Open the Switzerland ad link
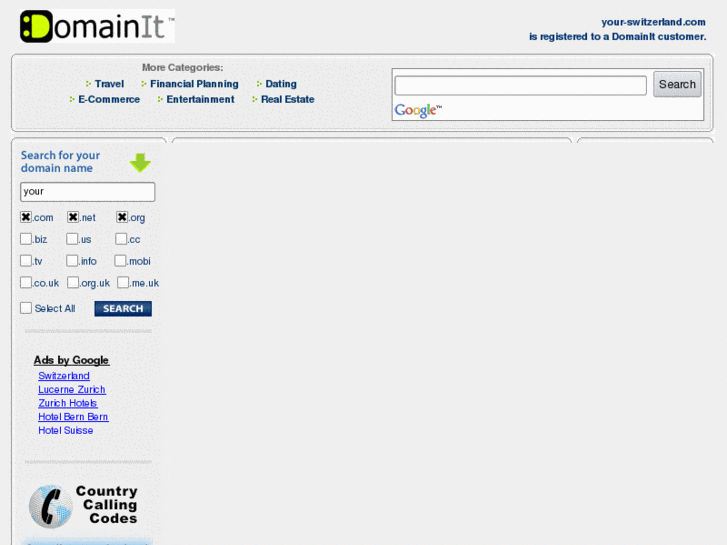Screen dimensions: 727x545 coord(64,376)
